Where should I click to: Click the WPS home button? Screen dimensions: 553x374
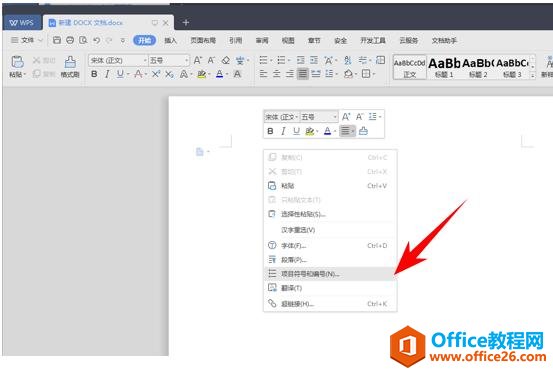(22, 23)
